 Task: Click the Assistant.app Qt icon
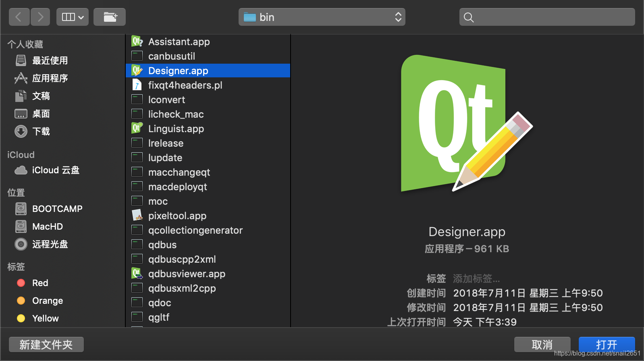click(x=137, y=41)
